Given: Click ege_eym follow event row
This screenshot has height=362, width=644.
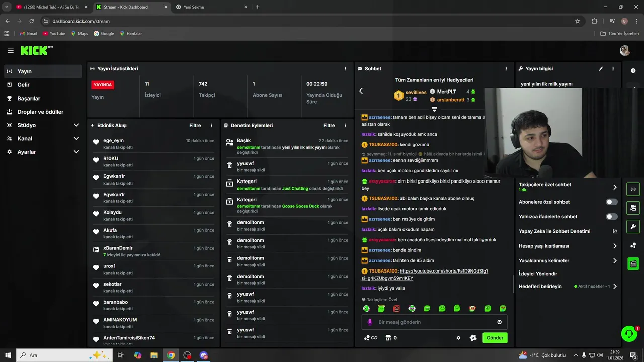Looking at the screenshot, I should [153, 144].
